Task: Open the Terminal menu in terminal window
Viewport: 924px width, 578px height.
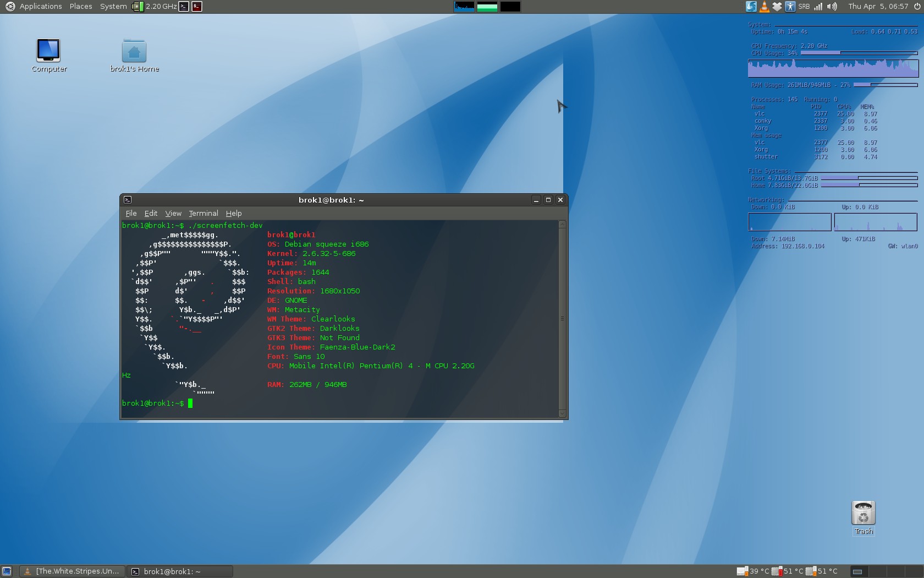Action: coord(203,214)
